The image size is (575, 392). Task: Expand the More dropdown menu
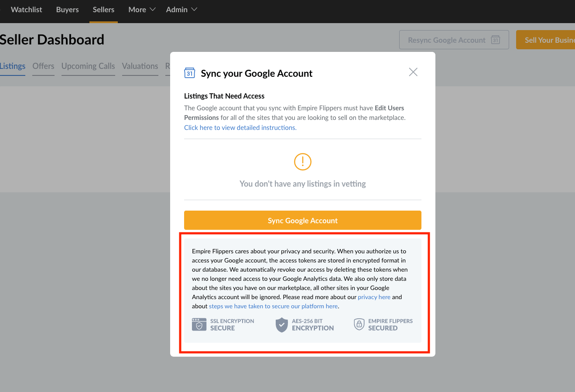tap(142, 10)
